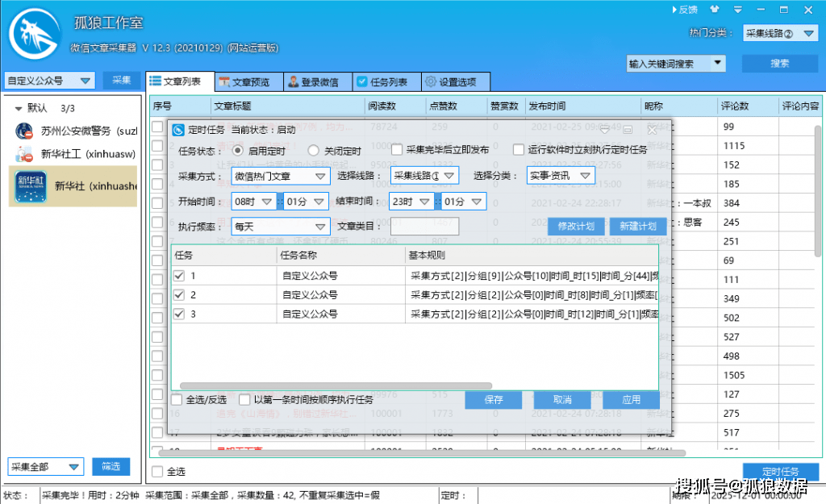The image size is (826, 504).
Task: Click the 修改计划 button
Action: coord(576,227)
